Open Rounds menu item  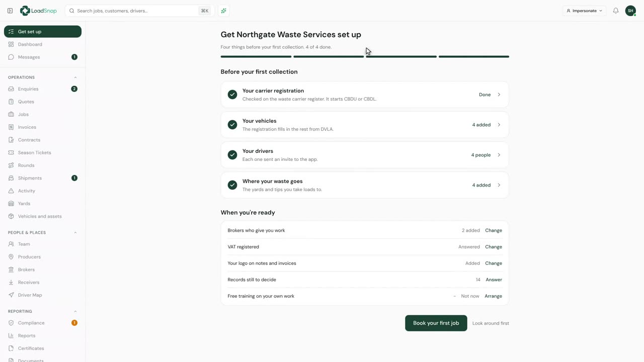[43, 165]
